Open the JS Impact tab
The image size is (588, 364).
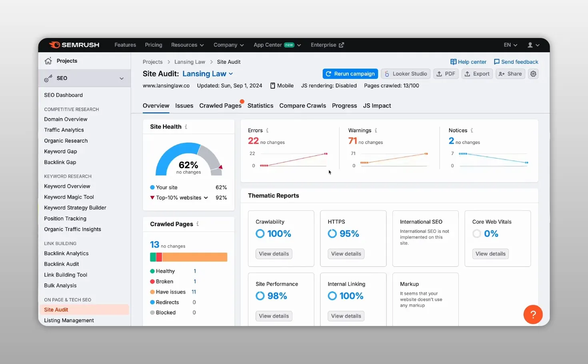click(377, 106)
